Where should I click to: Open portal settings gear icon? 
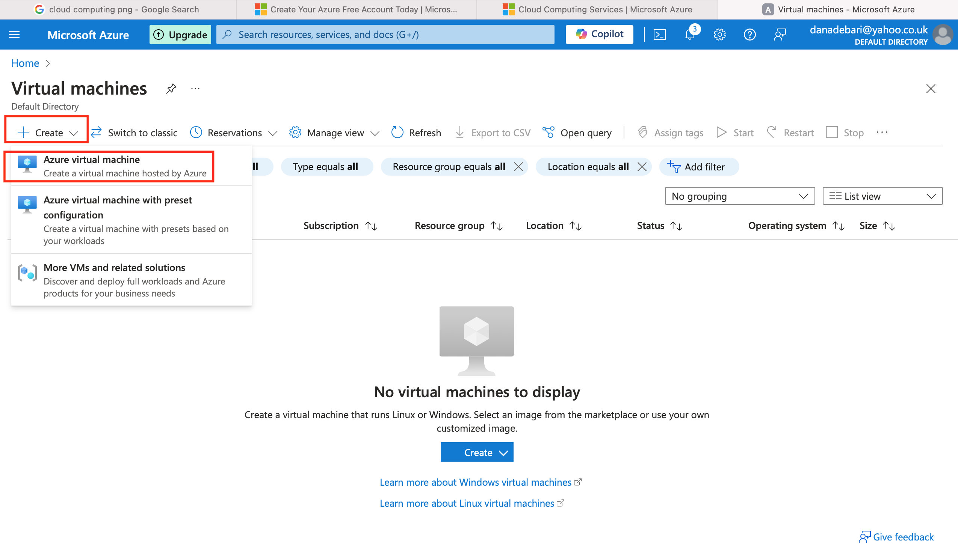[x=719, y=35]
